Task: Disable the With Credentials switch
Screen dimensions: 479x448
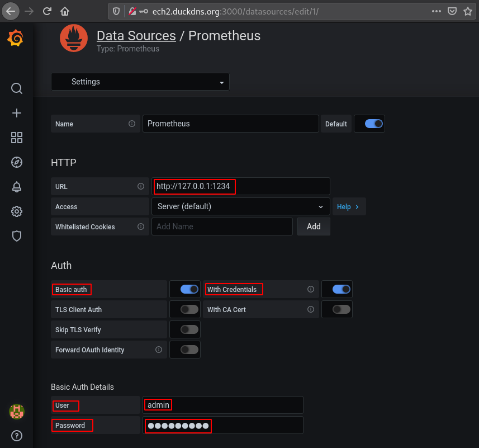Action: pos(342,289)
